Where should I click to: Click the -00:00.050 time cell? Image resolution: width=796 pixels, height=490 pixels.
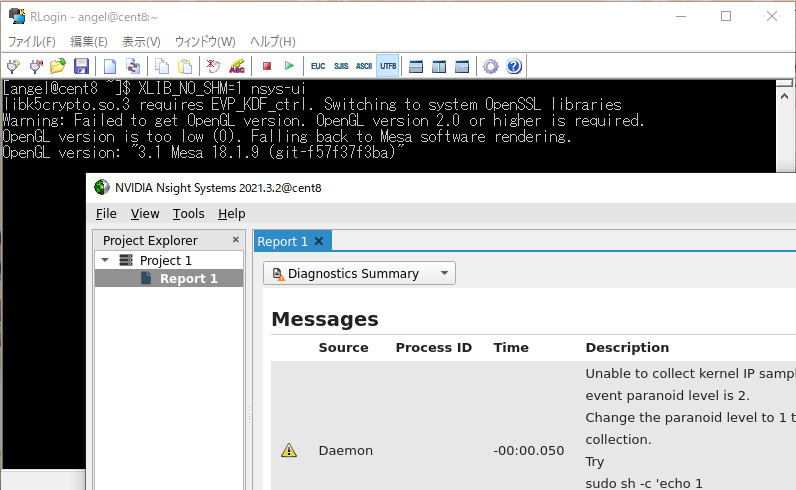[528, 450]
